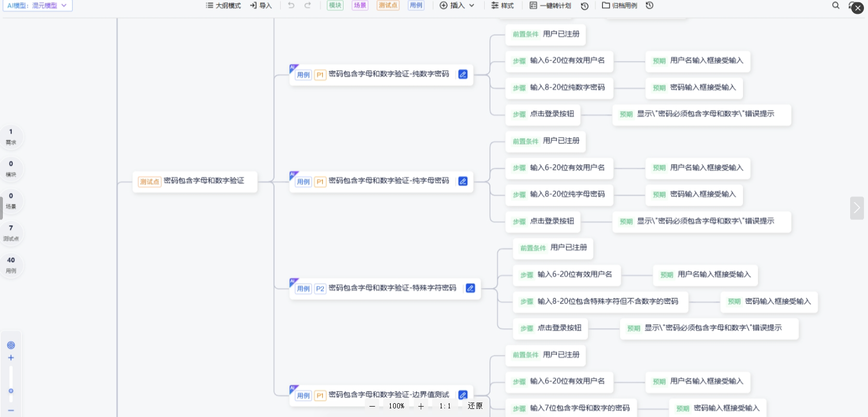Click 测试点 tag on 密码包含字母和数字验证 node
The height and width of the screenshot is (417, 868).
click(x=149, y=181)
